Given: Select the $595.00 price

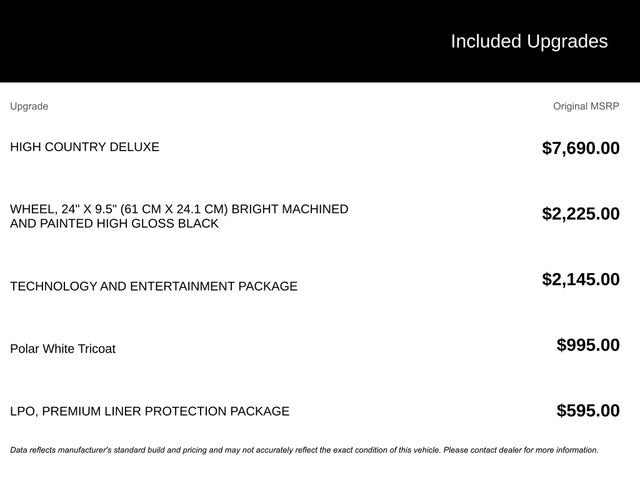Looking at the screenshot, I should point(588,411).
